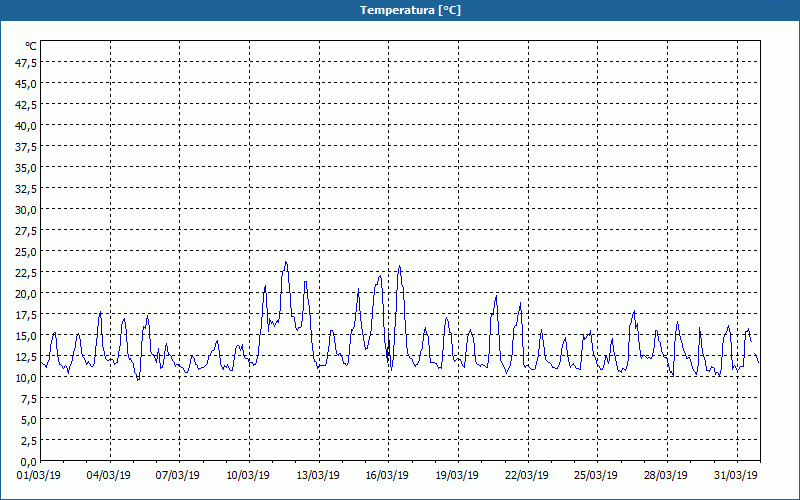Select the 27,5 y-axis value
The width and height of the screenshot is (800, 500).
pos(26,231)
